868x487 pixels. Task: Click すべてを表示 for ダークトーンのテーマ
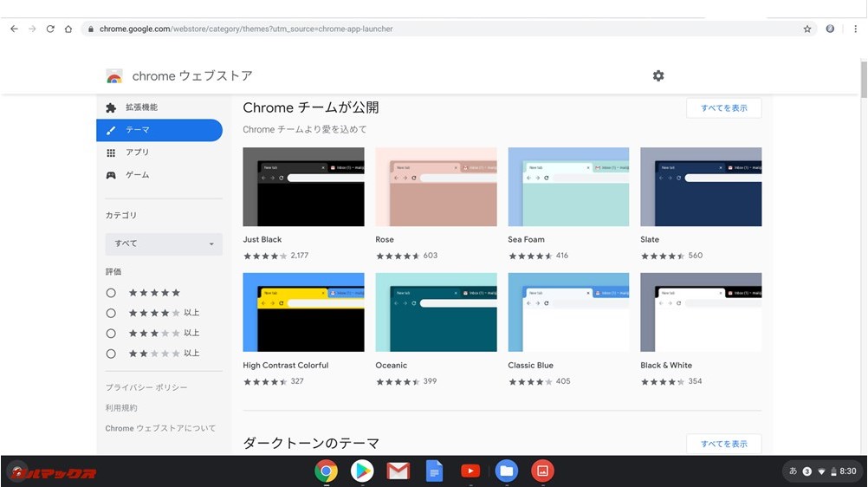[x=724, y=444]
